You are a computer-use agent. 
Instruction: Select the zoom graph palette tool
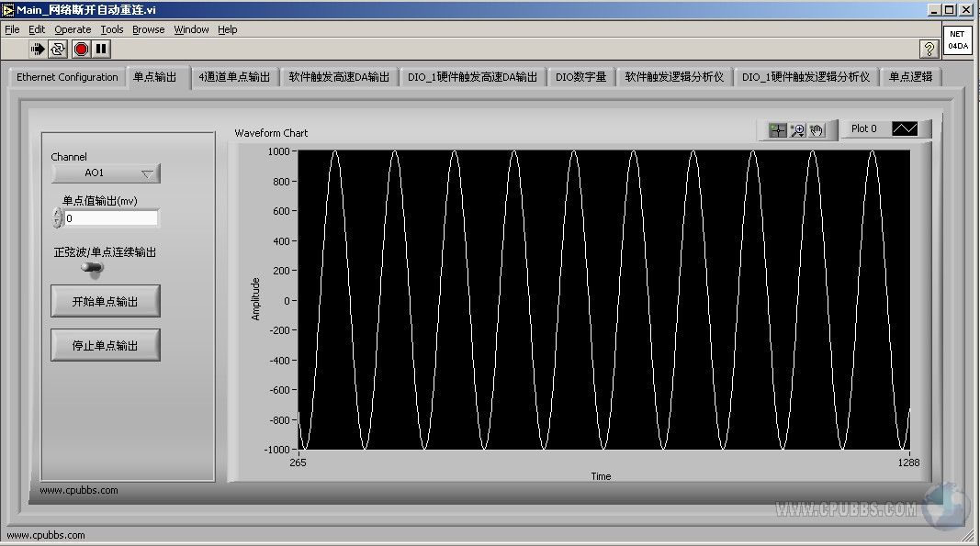pyautogui.click(x=797, y=130)
